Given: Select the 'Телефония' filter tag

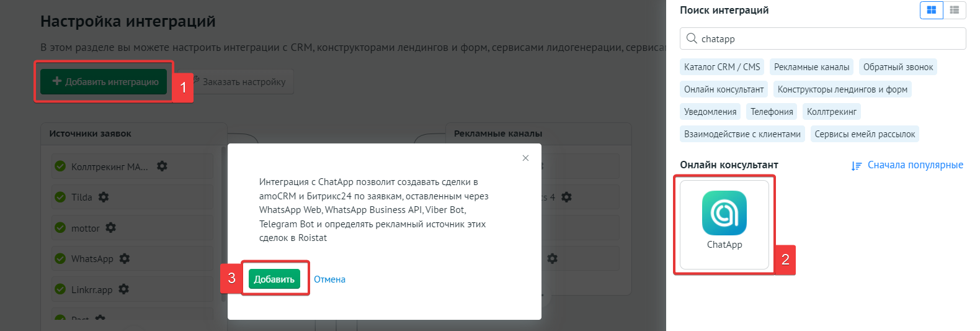Looking at the screenshot, I should (772, 112).
